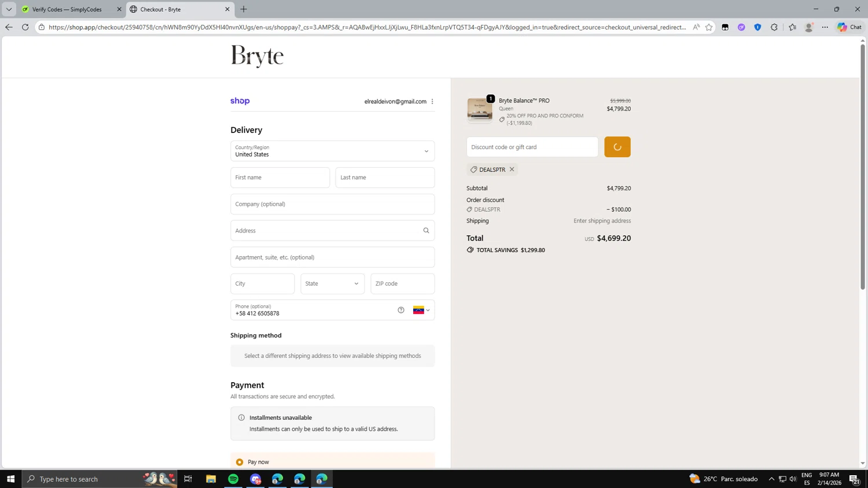
Task: Open browser extensions puzzle menu
Action: click(x=774, y=27)
